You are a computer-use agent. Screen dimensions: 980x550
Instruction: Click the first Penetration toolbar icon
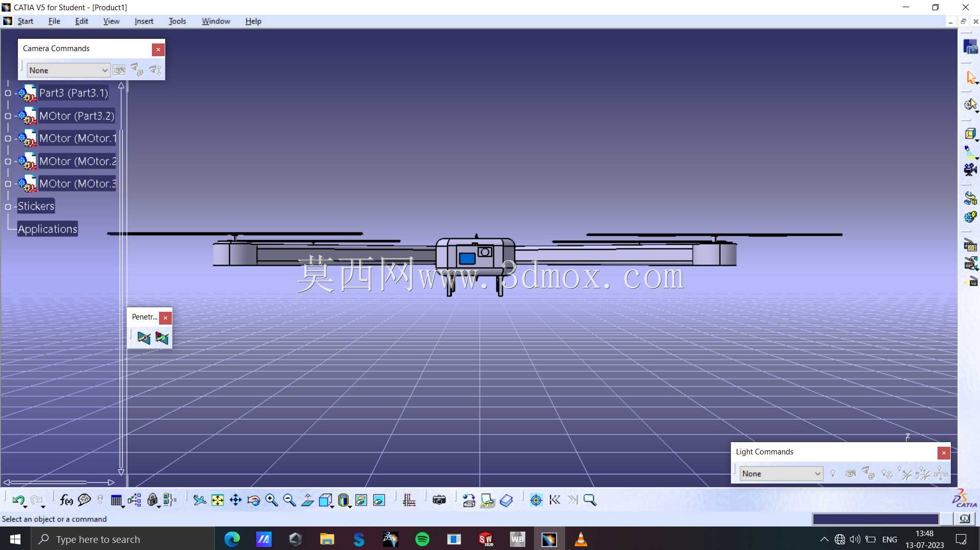(x=144, y=338)
